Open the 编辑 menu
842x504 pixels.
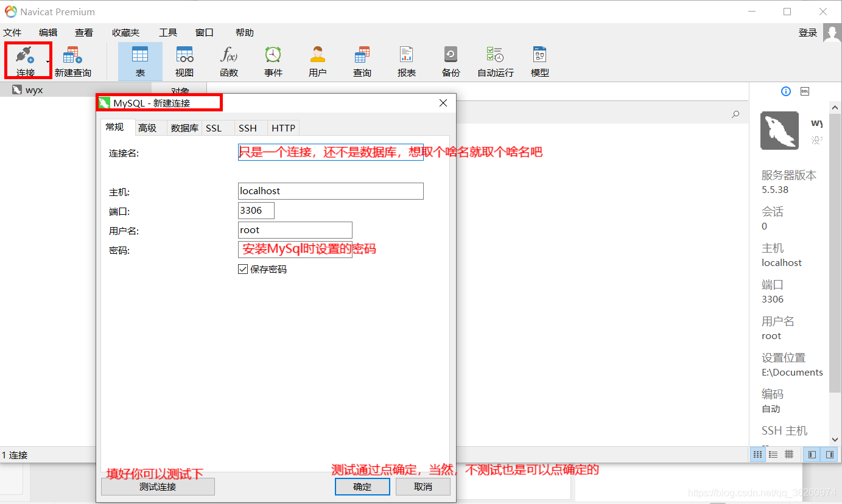pyautogui.click(x=48, y=33)
